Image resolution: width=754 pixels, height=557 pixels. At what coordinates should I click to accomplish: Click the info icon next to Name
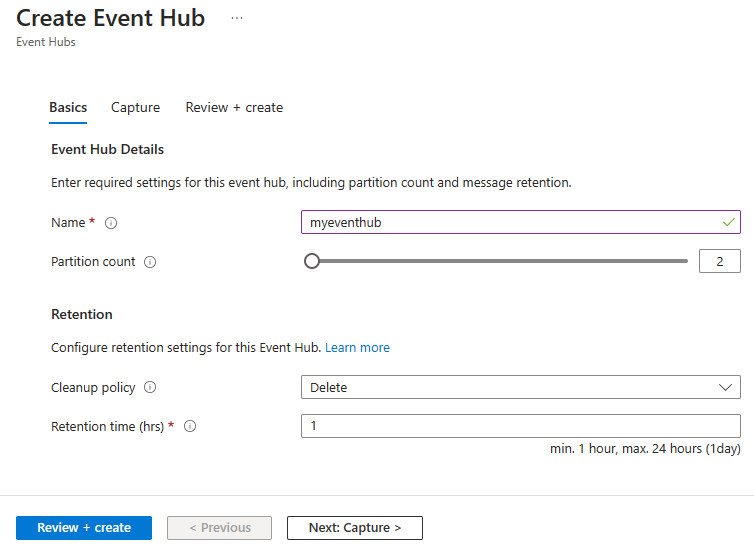[x=111, y=223]
